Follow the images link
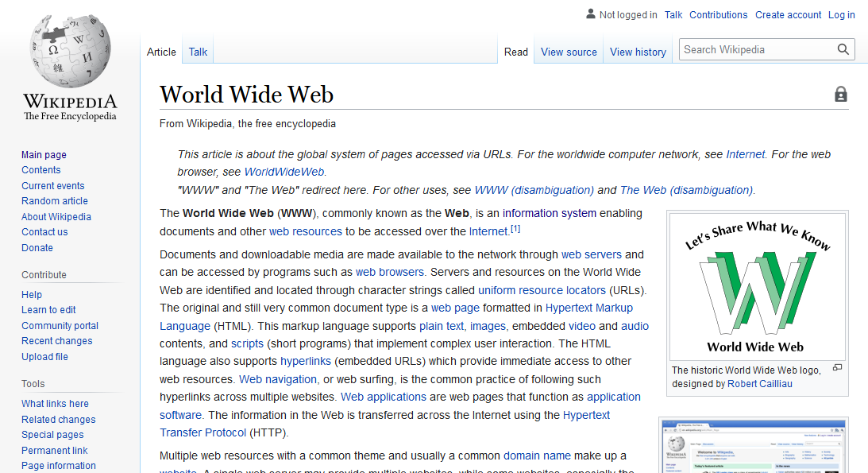The image size is (868, 473). (x=488, y=326)
